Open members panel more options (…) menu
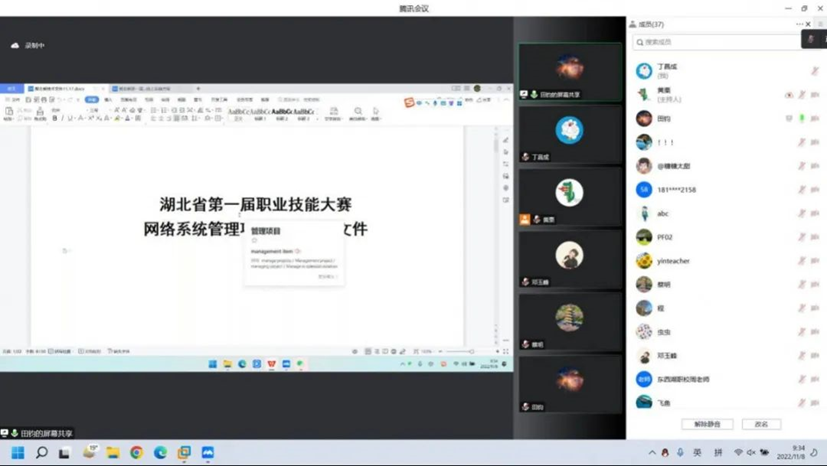 (x=799, y=24)
